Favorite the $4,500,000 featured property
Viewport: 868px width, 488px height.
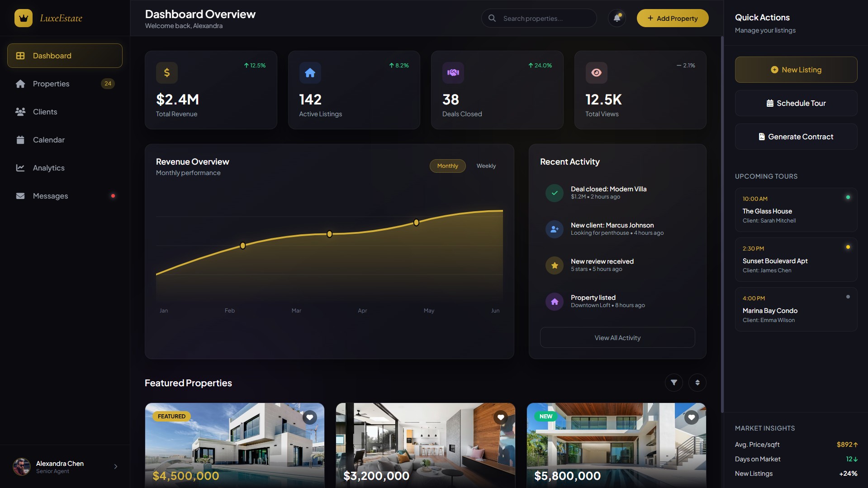[309, 417]
